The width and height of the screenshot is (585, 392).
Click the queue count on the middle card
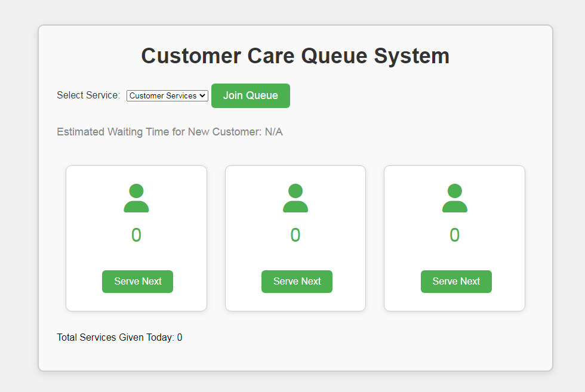click(x=295, y=234)
